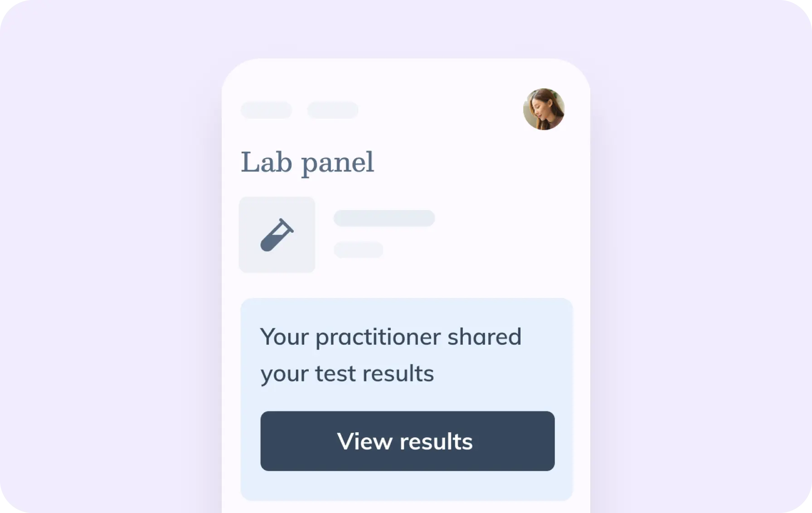Click the word 'View' on the dark button
812x513 pixels.
365,441
